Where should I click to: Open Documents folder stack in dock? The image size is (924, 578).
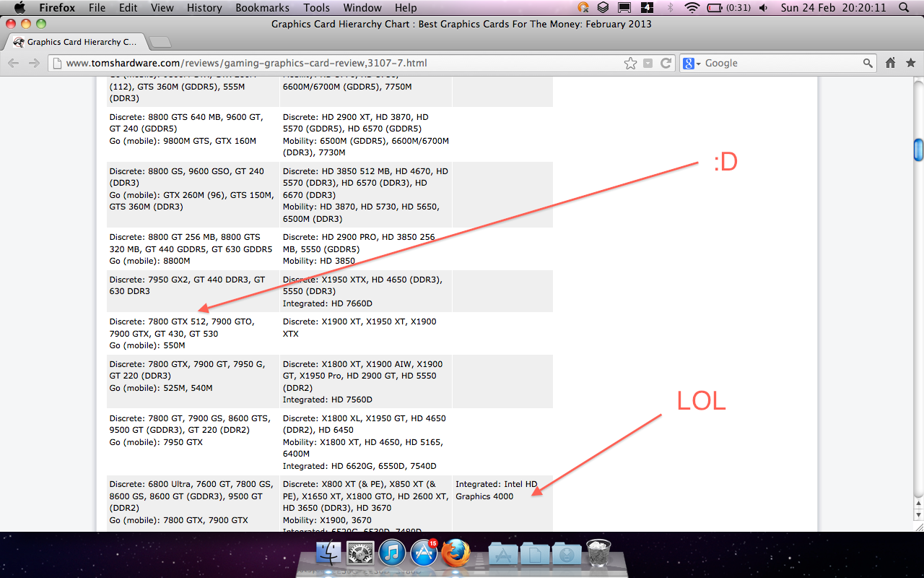[x=535, y=554]
